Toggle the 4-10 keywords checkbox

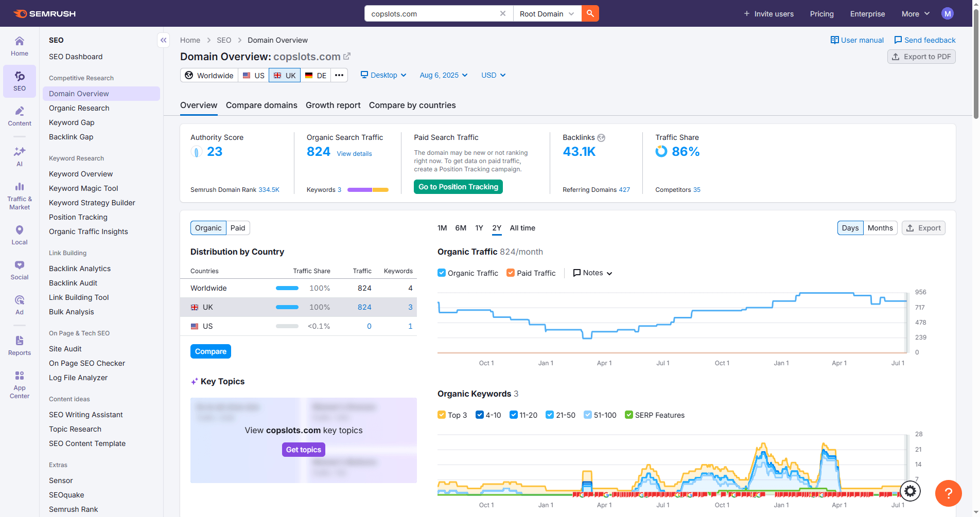point(480,415)
